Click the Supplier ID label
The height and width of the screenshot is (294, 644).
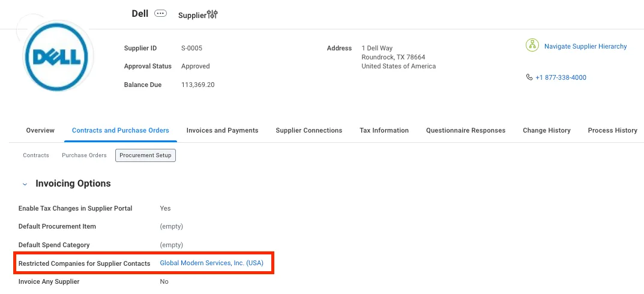point(140,48)
